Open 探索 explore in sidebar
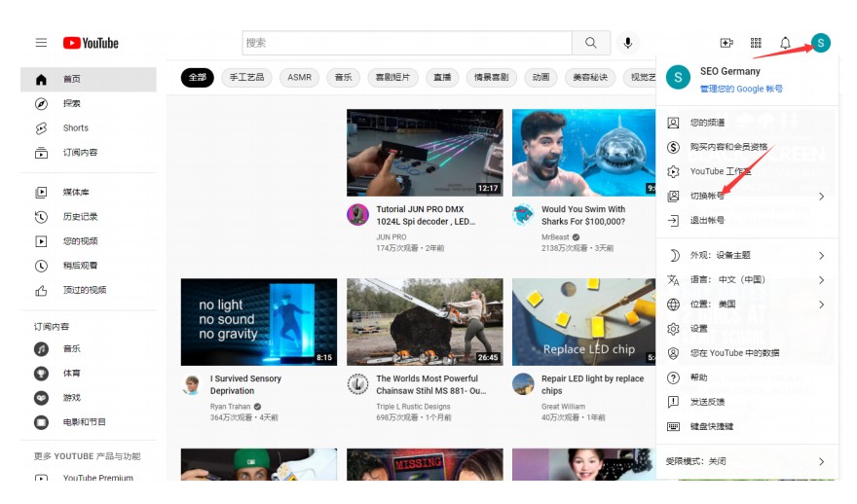The height and width of the screenshot is (504, 857). (x=89, y=104)
